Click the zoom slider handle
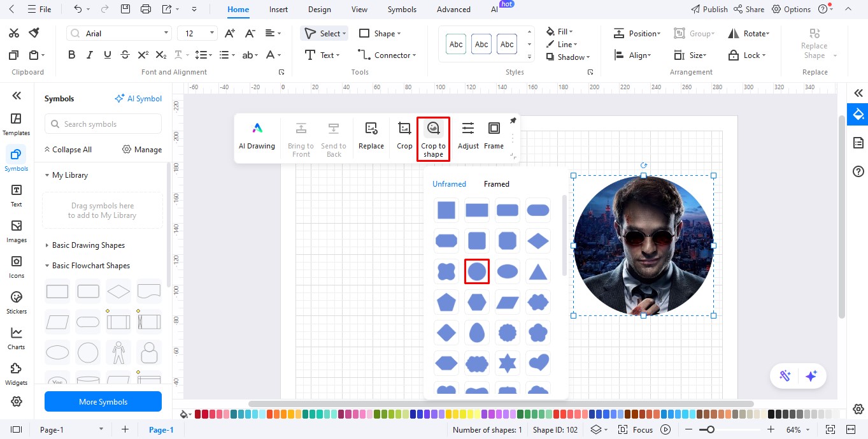Image resolution: width=868 pixels, height=439 pixels. pos(711,429)
